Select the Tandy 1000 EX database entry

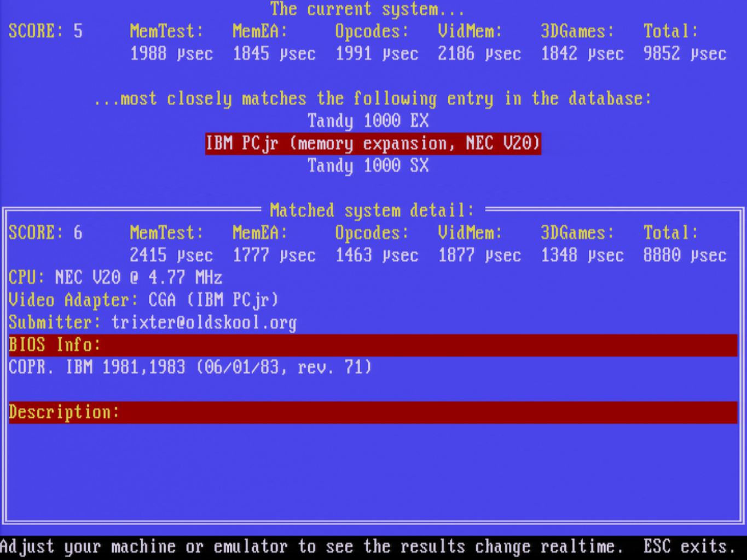click(x=368, y=121)
